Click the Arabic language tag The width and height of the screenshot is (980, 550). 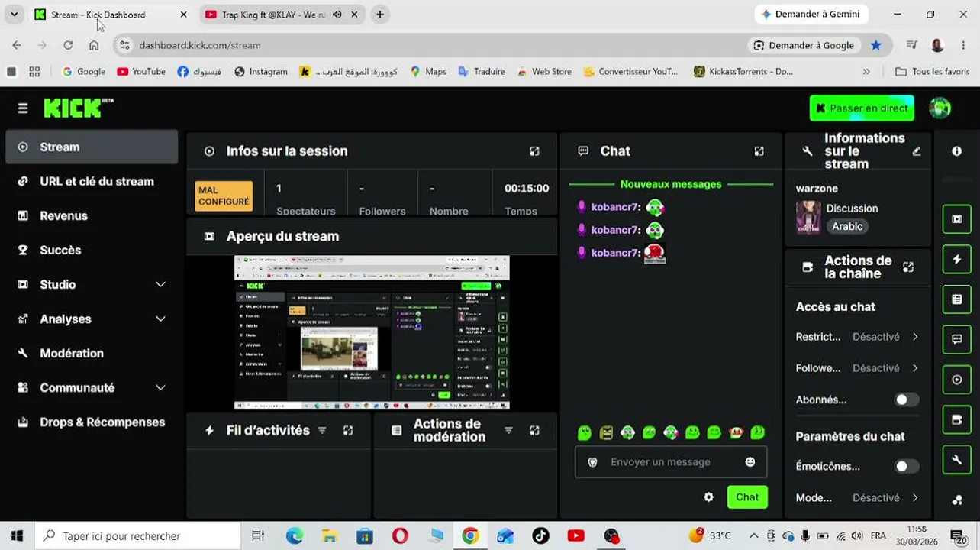click(x=847, y=227)
